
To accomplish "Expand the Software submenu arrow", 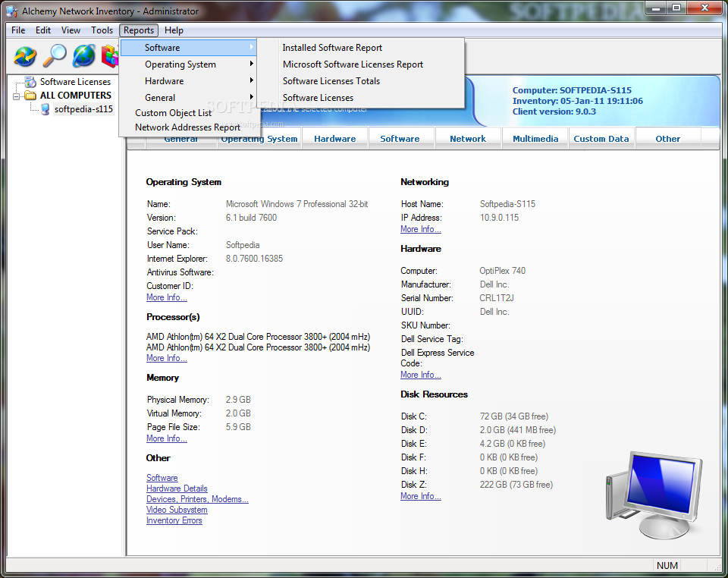I will click(251, 47).
